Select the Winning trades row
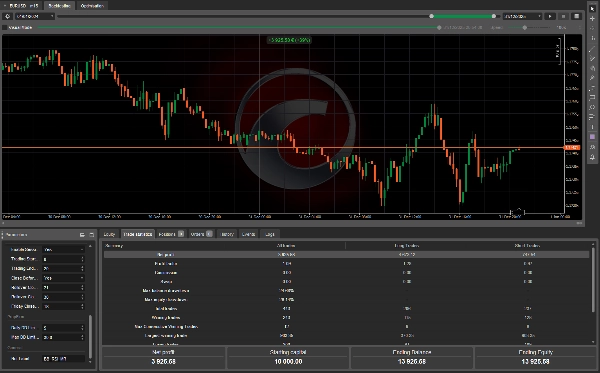 346,318
